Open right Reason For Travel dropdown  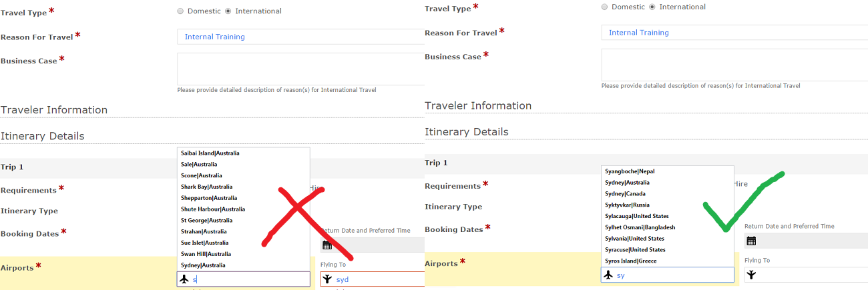[x=734, y=33]
